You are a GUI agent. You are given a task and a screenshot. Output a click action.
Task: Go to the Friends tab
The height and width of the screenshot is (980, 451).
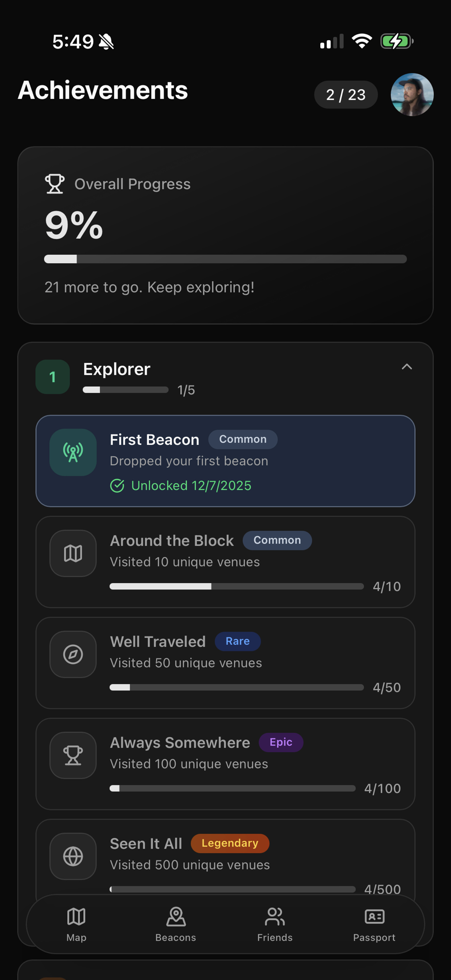pyautogui.click(x=275, y=924)
